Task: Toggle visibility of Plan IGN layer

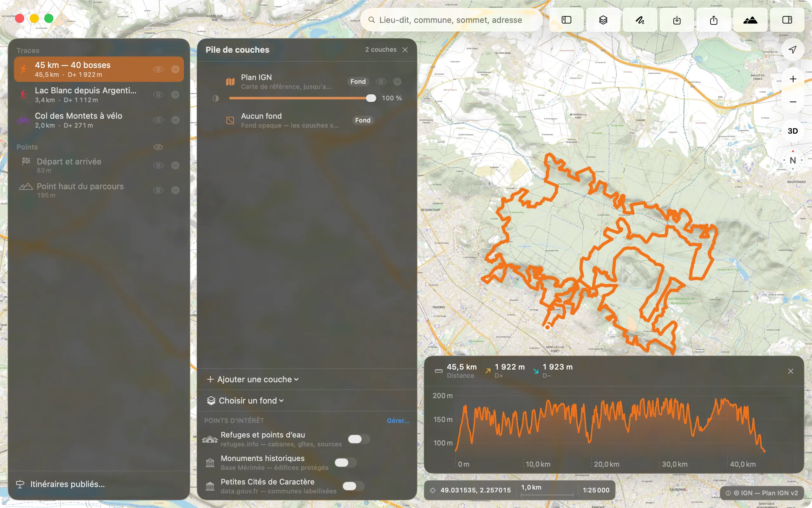Action: click(381, 82)
